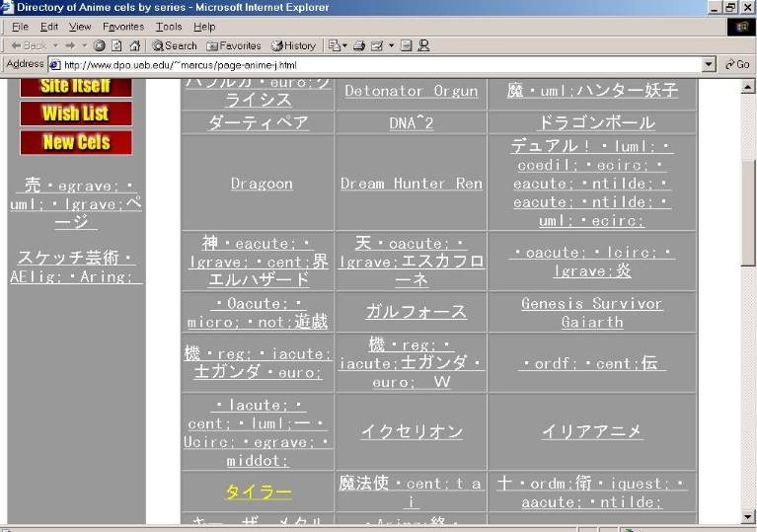Open the ガンダ euro; W link
Viewport: 757px width, 532px height.
coord(412,363)
